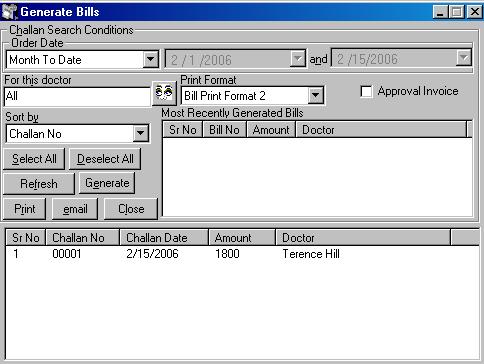
Task: Generate bills with the Generate button
Action: pyautogui.click(x=107, y=183)
